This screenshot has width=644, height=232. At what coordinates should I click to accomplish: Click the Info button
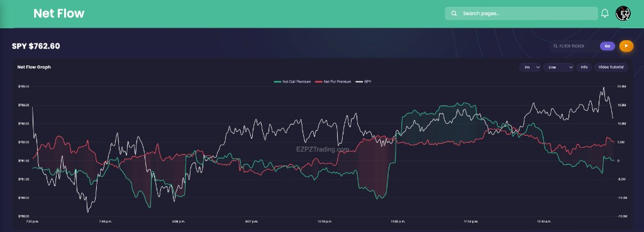pyautogui.click(x=584, y=67)
